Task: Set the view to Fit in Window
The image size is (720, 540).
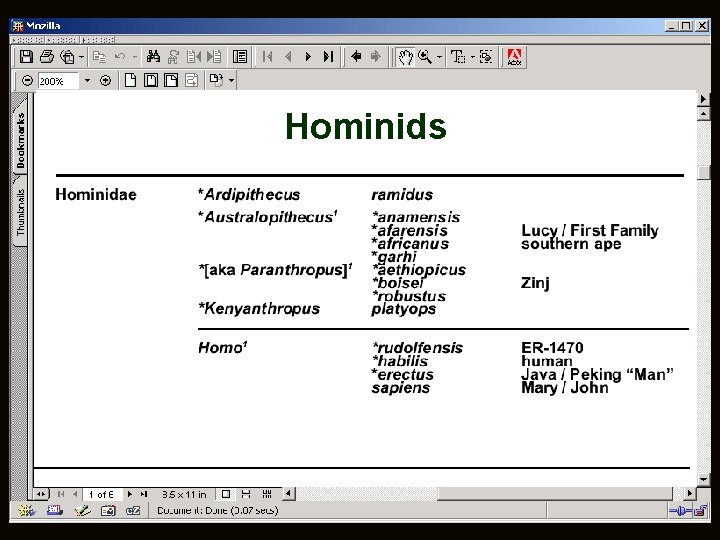Action: pos(151,80)
